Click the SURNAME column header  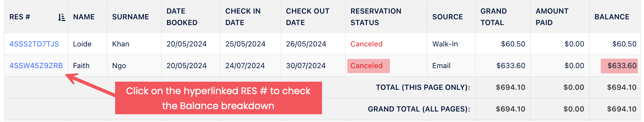pyautogui.click(x=130, y=17)
